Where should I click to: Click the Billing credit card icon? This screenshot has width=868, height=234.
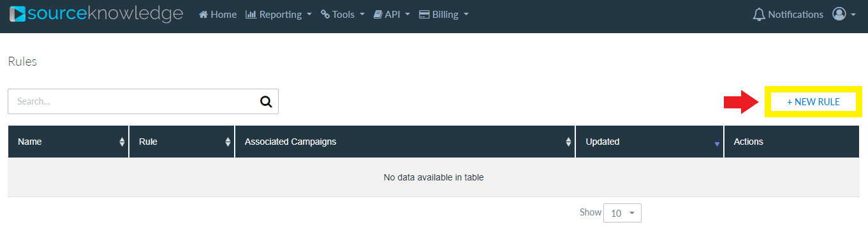point(424,14)
